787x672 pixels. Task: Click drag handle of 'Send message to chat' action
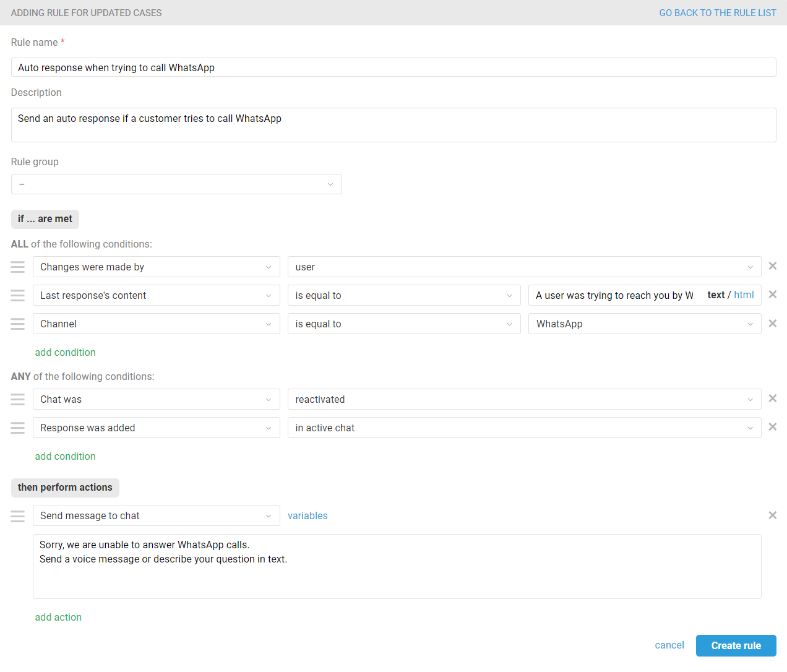[x=18, y=516]
